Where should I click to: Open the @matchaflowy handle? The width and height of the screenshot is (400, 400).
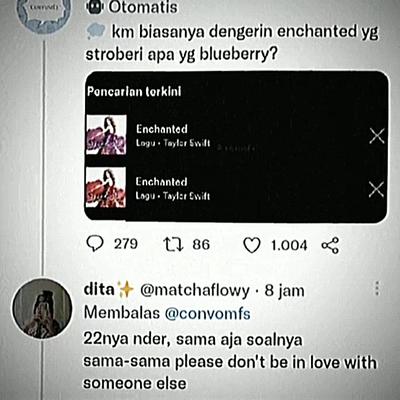point(195,291)
